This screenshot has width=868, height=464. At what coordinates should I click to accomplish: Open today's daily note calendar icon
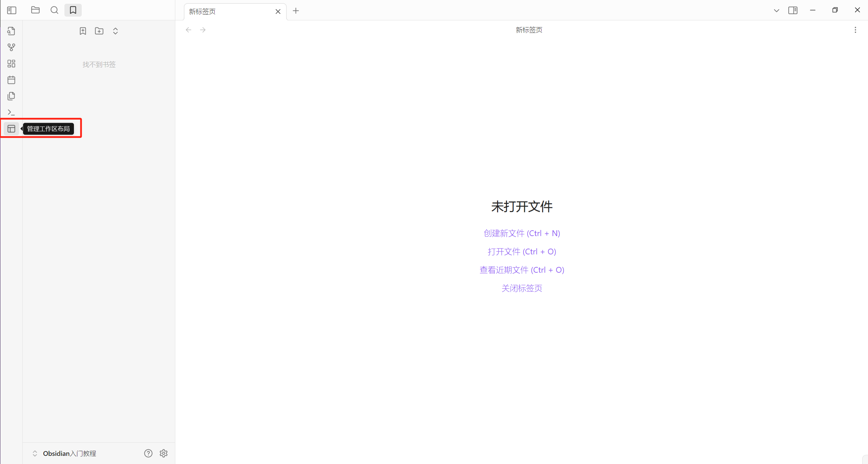click(x=11, y=80)
